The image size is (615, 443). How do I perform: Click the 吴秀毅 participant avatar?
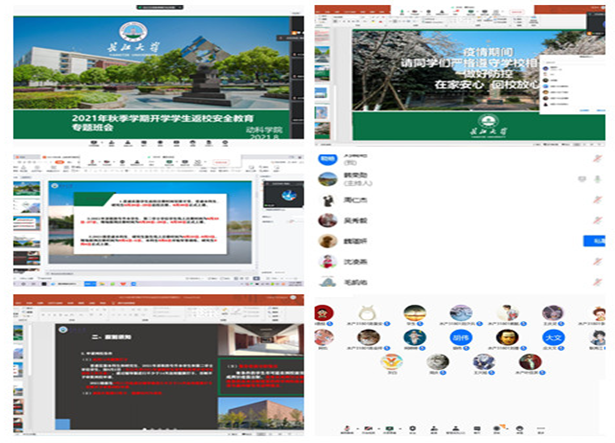coord(325,220)
